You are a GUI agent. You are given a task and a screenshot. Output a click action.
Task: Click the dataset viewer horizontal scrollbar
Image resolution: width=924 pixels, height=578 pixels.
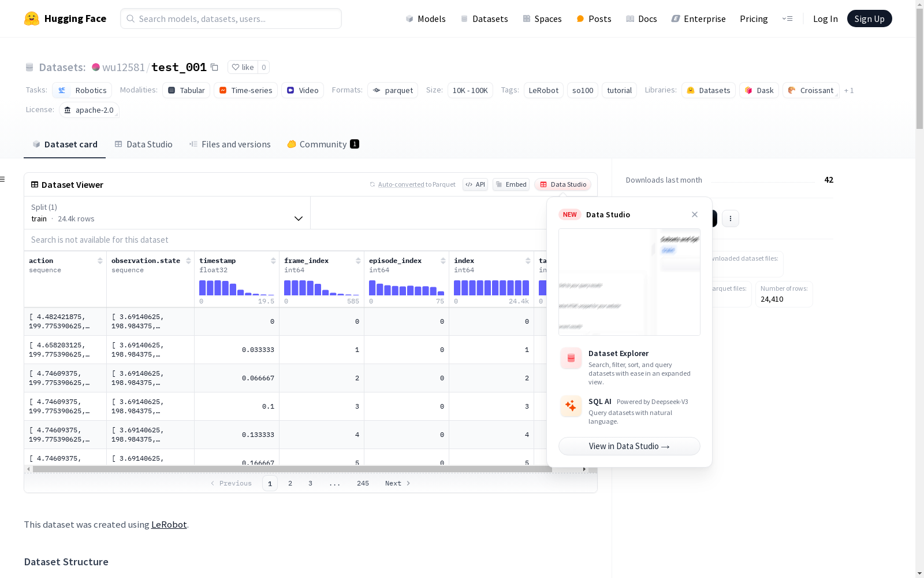pyautogui.click(x=292, y=469)
